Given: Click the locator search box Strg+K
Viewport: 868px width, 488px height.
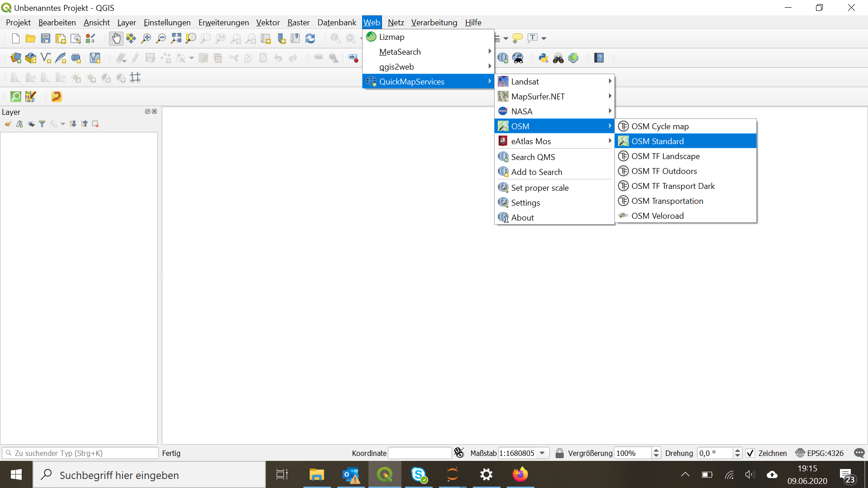Looking at the screenshot, I should (x=80, y=453).
